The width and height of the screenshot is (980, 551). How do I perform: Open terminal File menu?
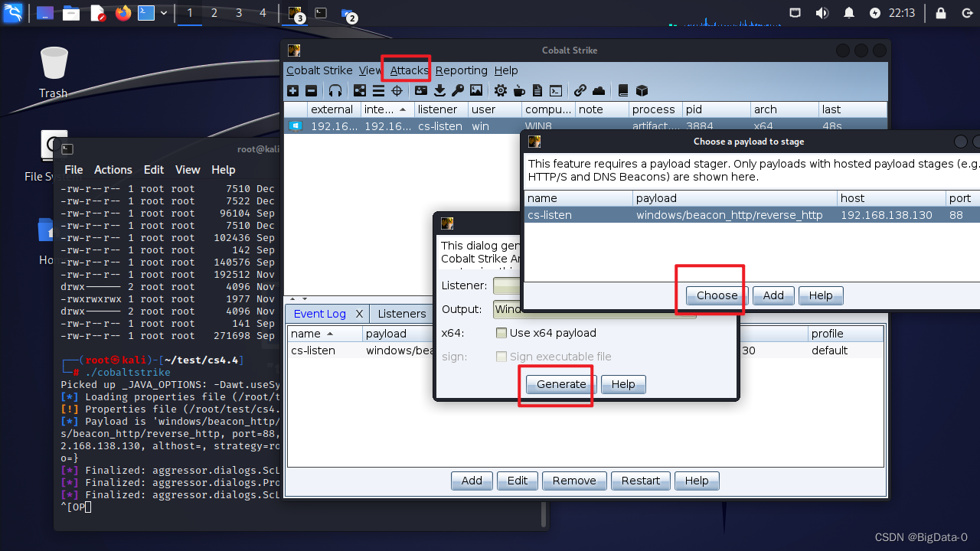pos(73,170)
